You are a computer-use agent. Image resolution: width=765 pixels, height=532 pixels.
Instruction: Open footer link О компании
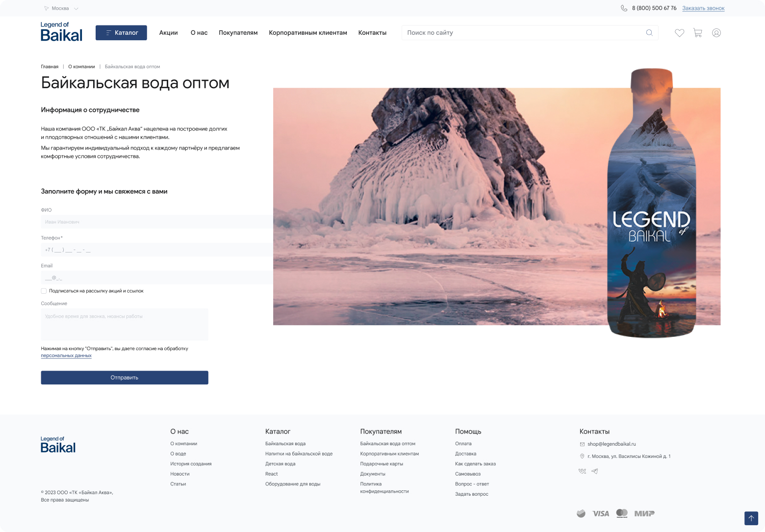coord(184,444)
